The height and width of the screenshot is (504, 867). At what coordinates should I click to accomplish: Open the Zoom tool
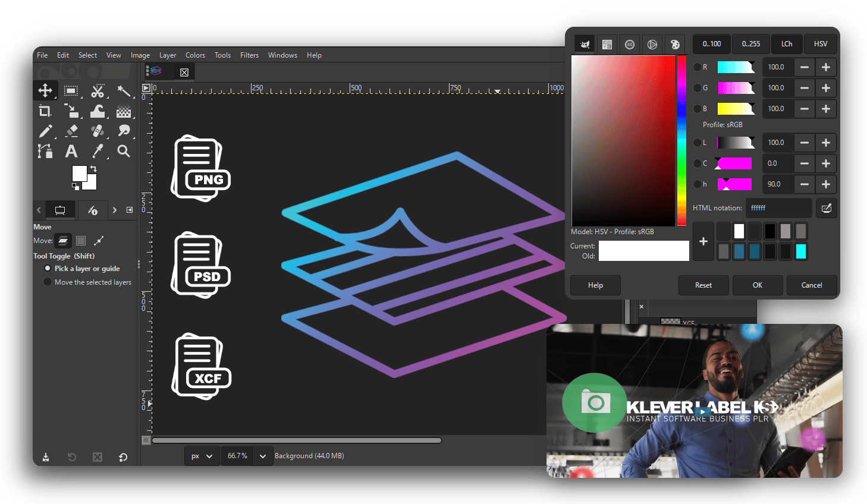tap(124, 151)
